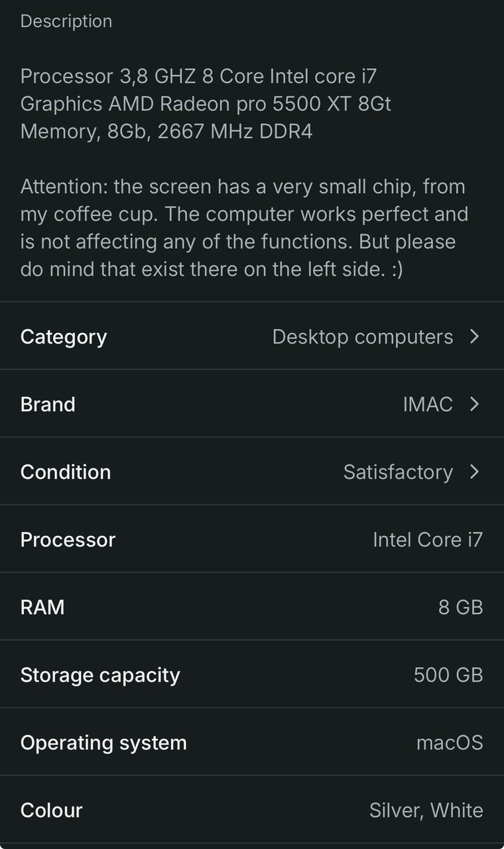Tap the "Silver, White" colour value
Viewport: 504px width, 849px height.
point(426,810)
